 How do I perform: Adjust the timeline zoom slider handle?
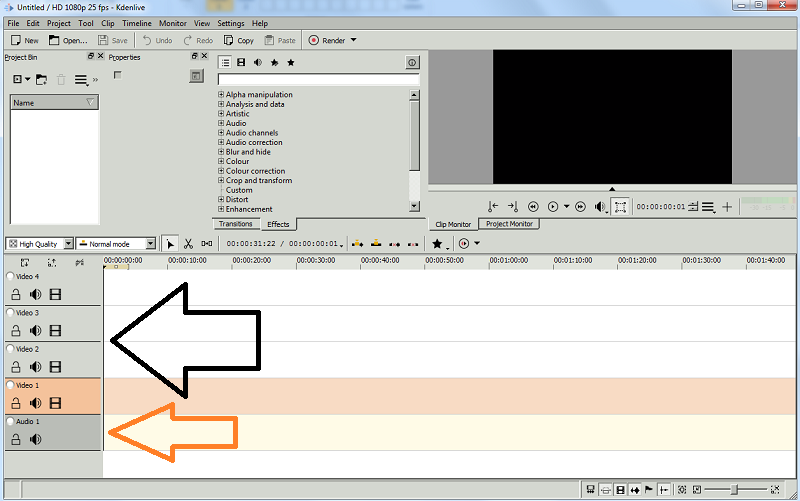(x=734, y=490)
